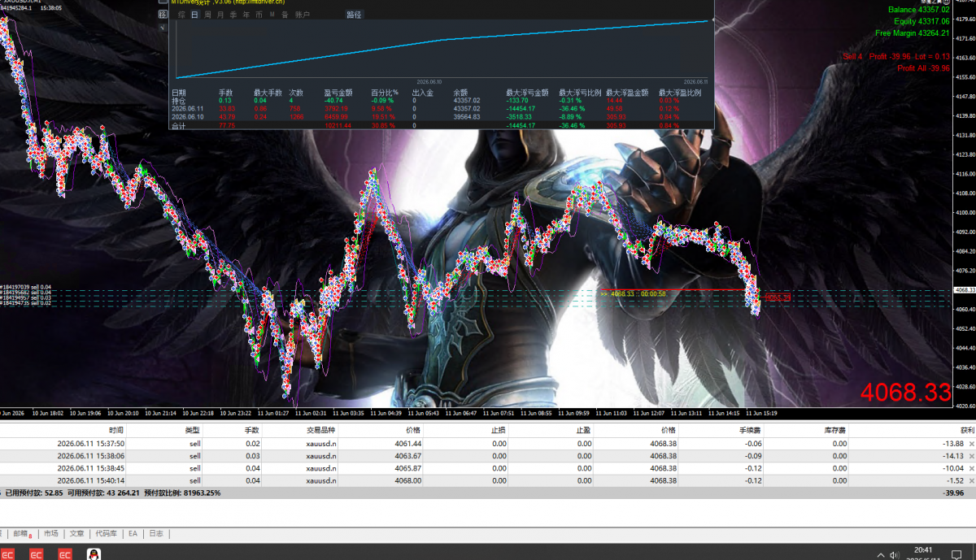Screen dimensions: 976x560
Task: Select the 周 tab in MTDriver stats
Action: click(207, 15)
